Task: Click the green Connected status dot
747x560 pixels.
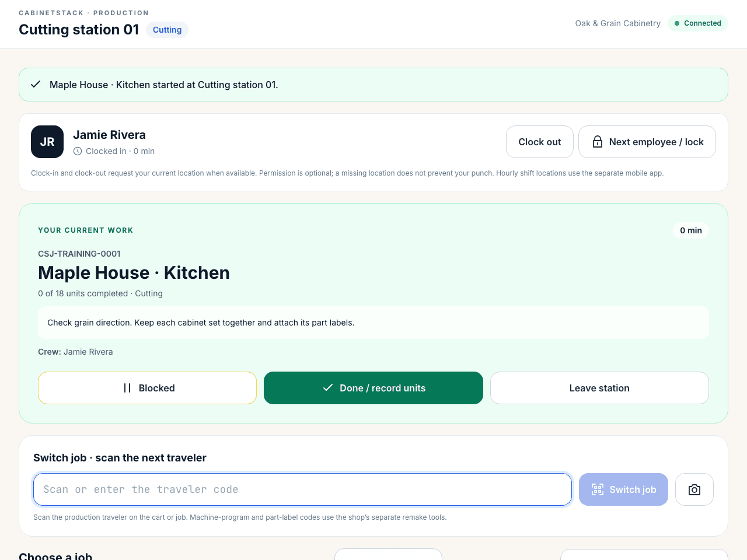Action: click(677, 23)
